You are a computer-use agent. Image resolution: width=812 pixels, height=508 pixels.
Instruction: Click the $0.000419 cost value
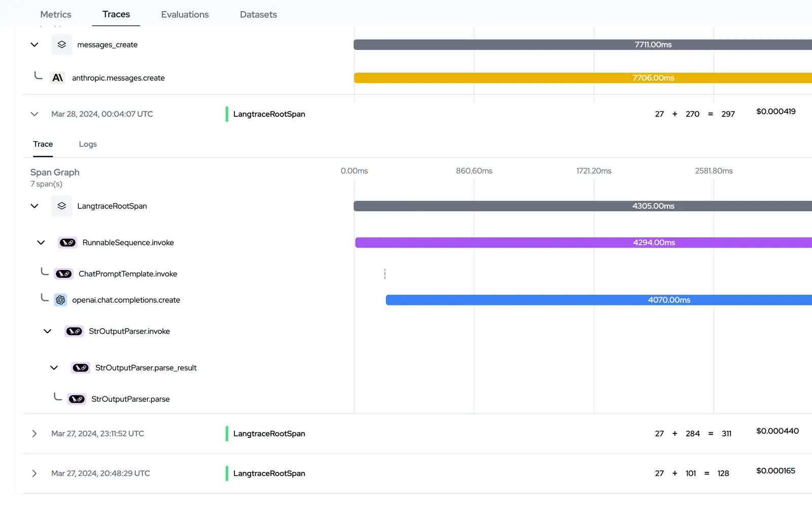776,112
